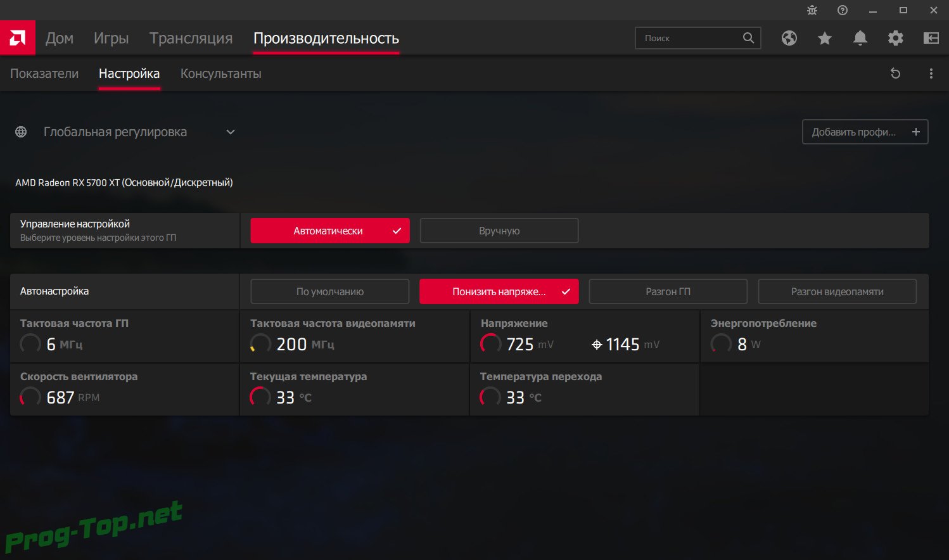The height and width of the screenshot is (560, 949).
Task: Click the Напряжение heading
Action: point(514,323)
